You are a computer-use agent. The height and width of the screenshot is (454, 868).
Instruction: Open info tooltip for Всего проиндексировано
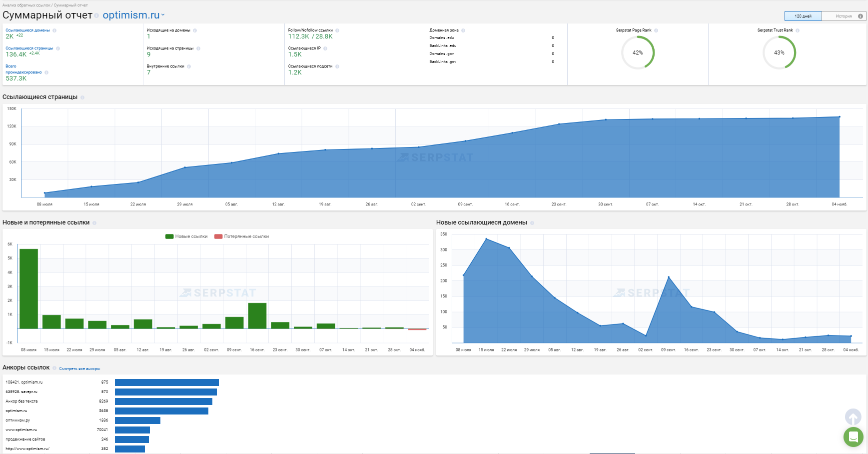coord(46,72)
